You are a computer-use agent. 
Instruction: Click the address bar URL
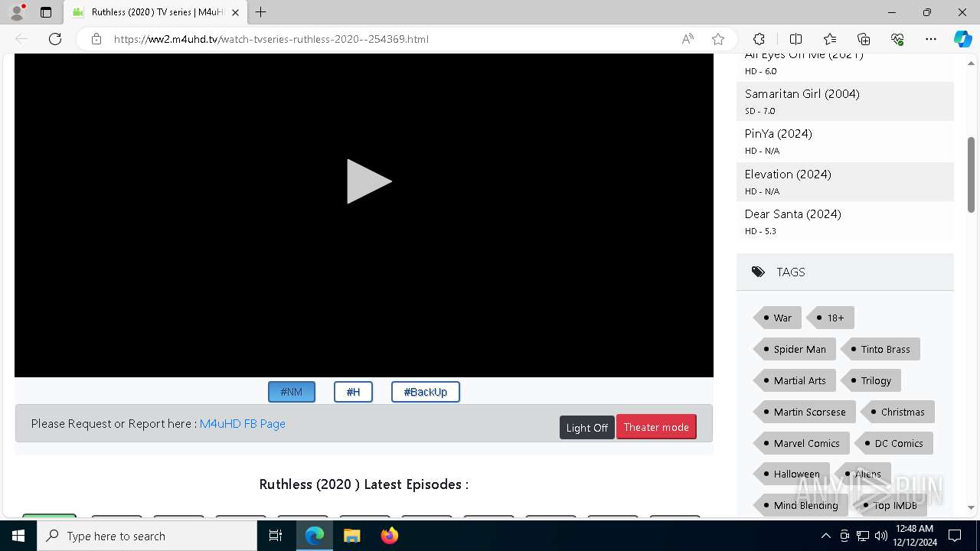point(271,39)
